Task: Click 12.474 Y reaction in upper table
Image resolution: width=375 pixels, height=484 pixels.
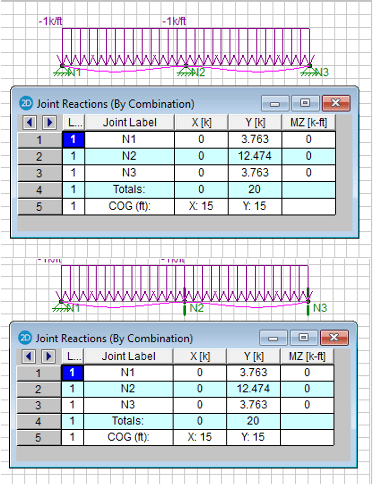Action: (255, 156)
